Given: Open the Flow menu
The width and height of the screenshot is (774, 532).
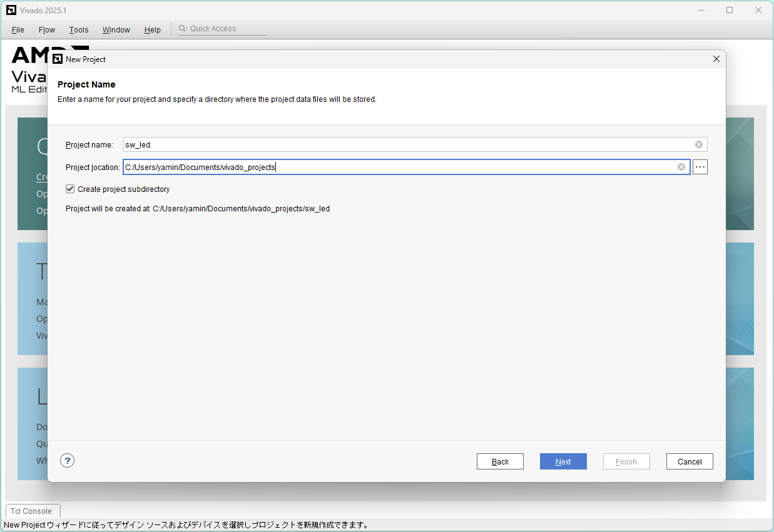Looking at the screenshot, I should [47, 29].
